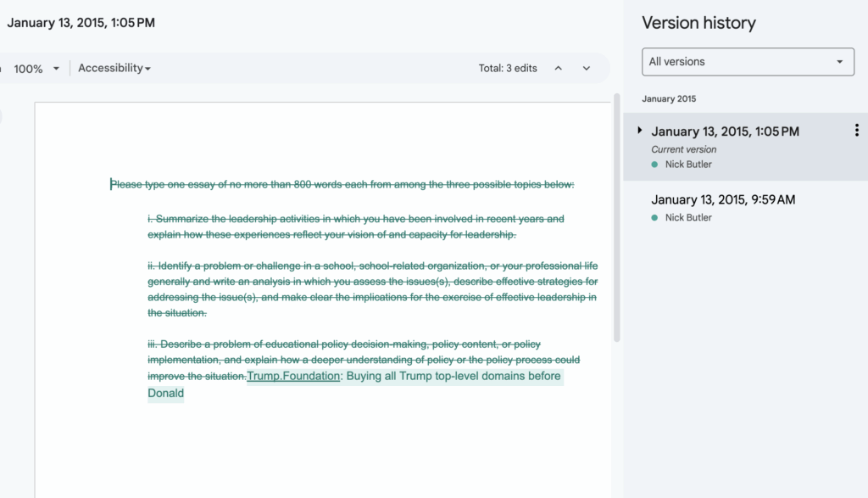Open the Accessibility menu
Screen dimensions: 868x498
(114, 68)
